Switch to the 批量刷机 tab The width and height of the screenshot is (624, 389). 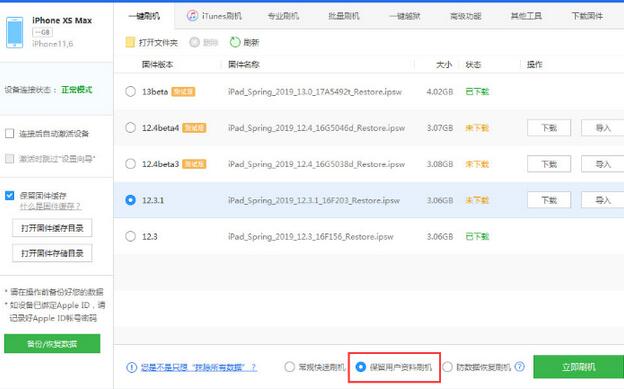pos(344,16)
